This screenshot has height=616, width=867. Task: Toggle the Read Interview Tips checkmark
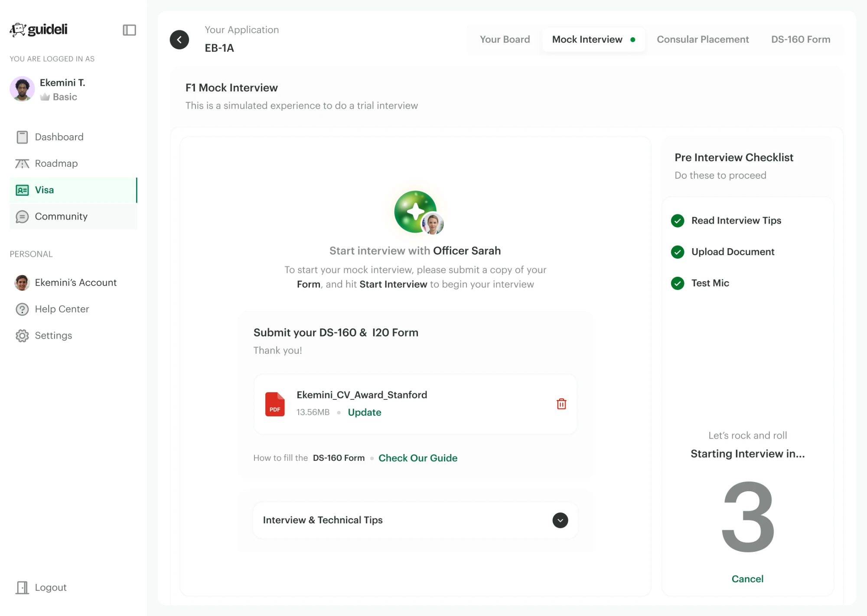tap(678, 220)
